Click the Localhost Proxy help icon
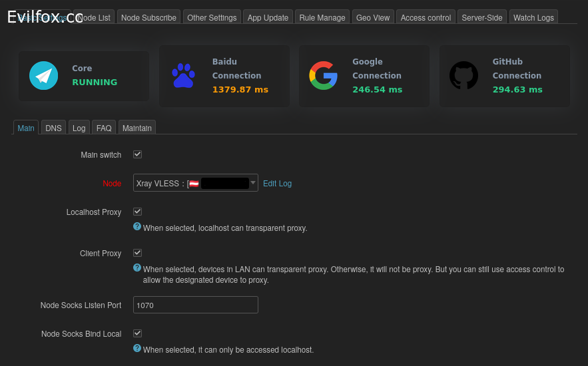 click(x=137, y=226)
